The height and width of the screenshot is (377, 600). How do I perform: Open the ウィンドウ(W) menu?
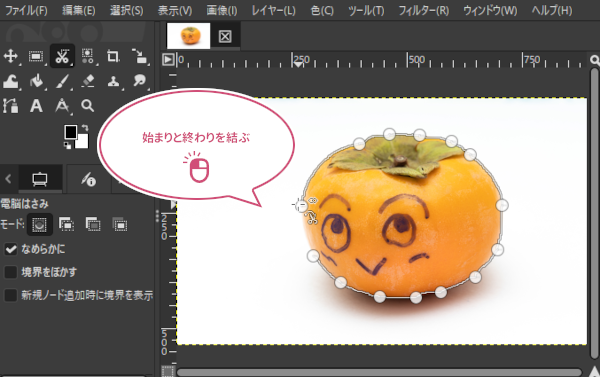point(490,10)
